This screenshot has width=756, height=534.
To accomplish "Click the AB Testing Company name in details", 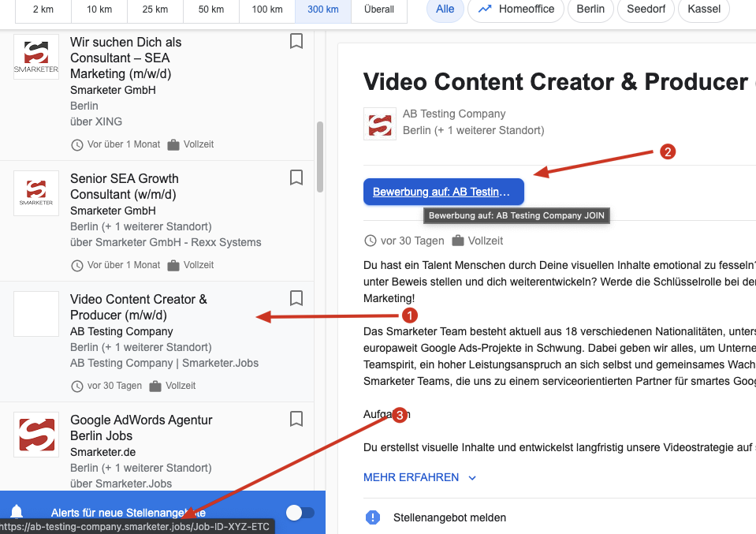I will [x=454, y=114].
